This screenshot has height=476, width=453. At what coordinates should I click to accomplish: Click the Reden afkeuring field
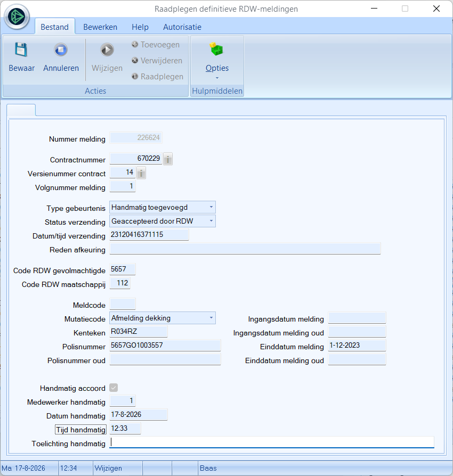(245, 249)
